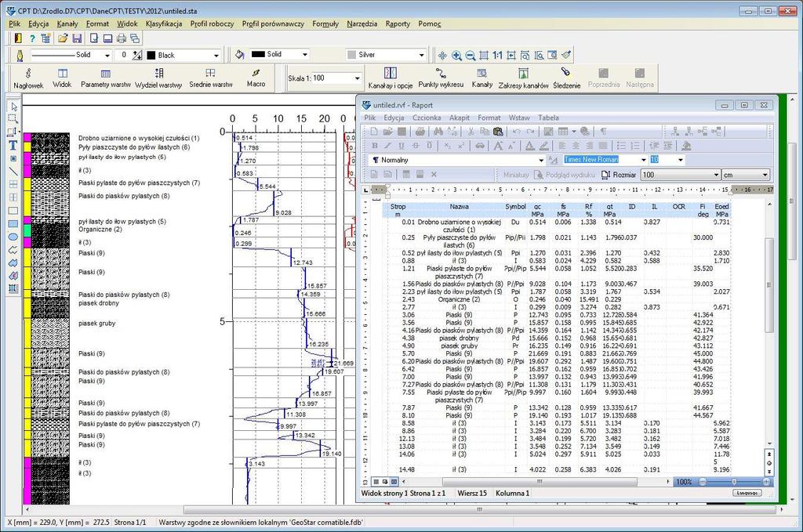Viewport: 803px width, 532px height.
Task: Click binoculars find icon in Raport window
Action: click(x=438, y=132)
